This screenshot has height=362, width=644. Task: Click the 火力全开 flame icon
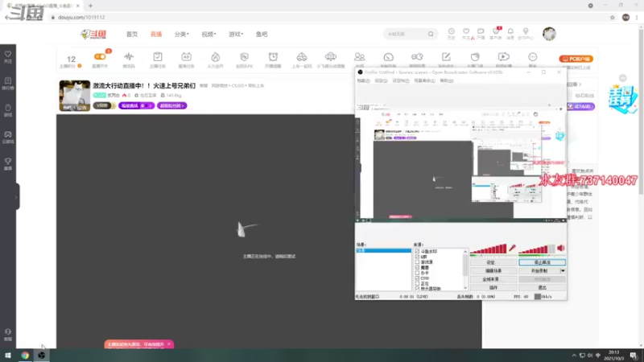click(215, 56)
